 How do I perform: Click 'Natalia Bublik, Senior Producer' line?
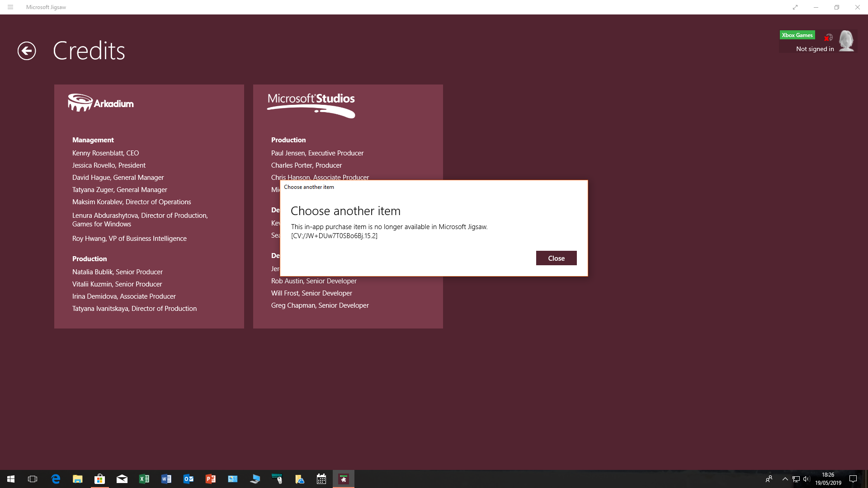click(x=118, y=272)
